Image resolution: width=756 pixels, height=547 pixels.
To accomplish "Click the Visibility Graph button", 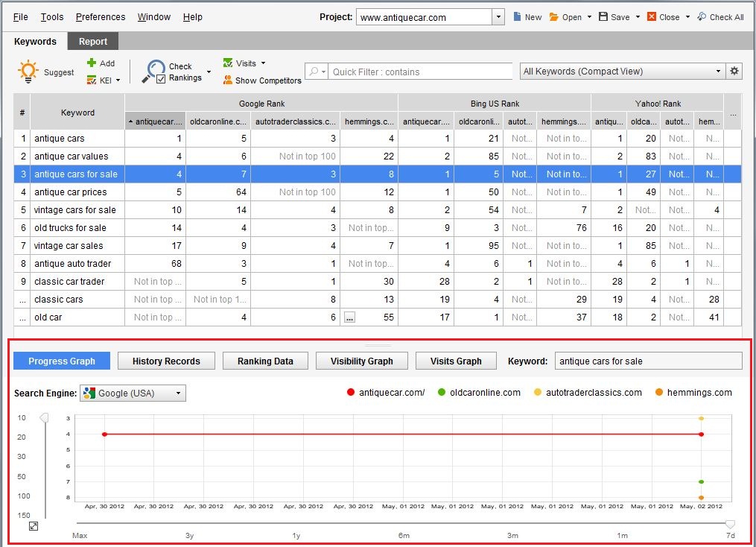I will [x=361, y=361].
